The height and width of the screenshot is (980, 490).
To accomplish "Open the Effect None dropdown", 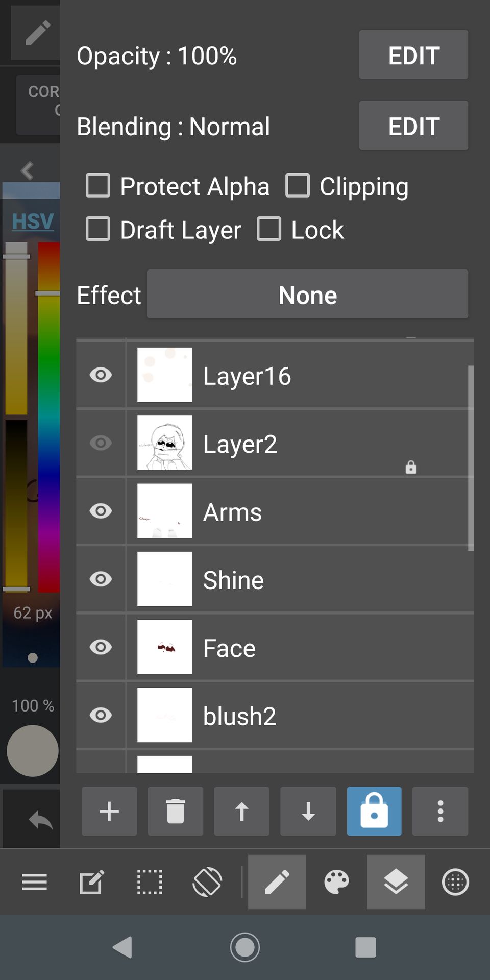I will [x=307, y=295].
